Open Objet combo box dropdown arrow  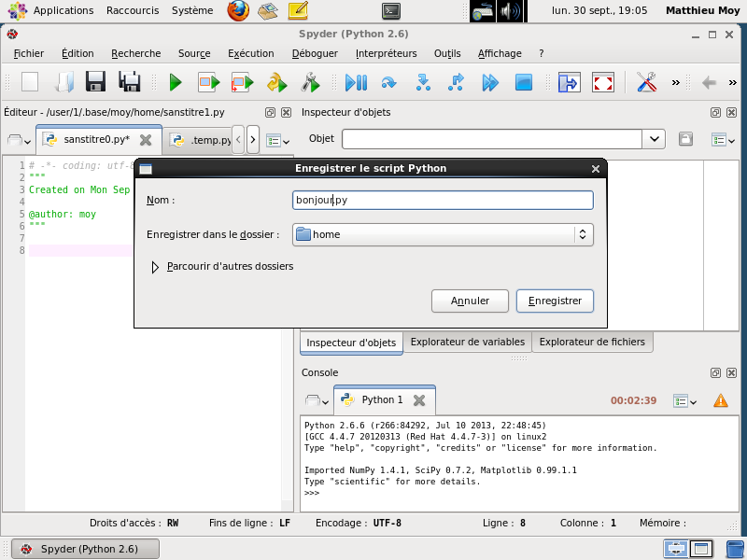[655, 139]
